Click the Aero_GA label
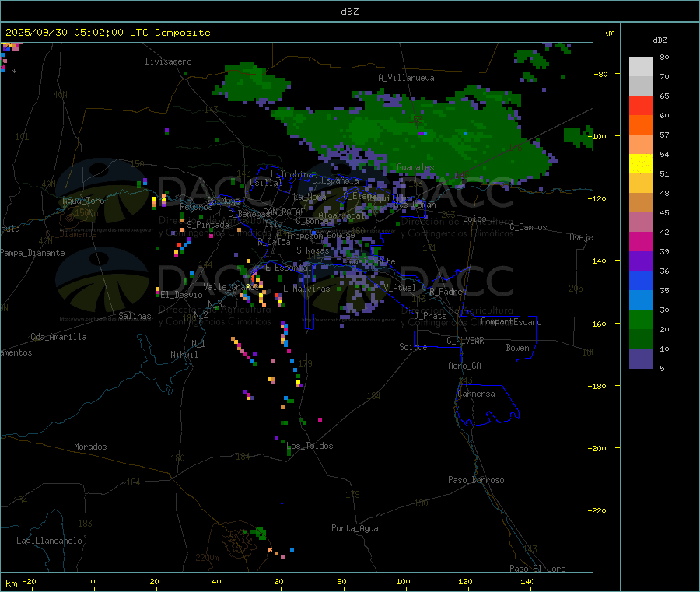The image size is (700, 592). pos(465,366)
